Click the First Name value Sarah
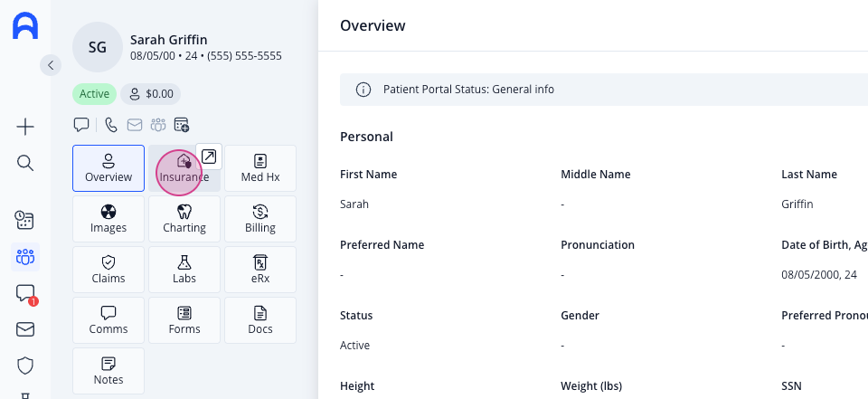 pyautogui.click(x=354, y=204)
